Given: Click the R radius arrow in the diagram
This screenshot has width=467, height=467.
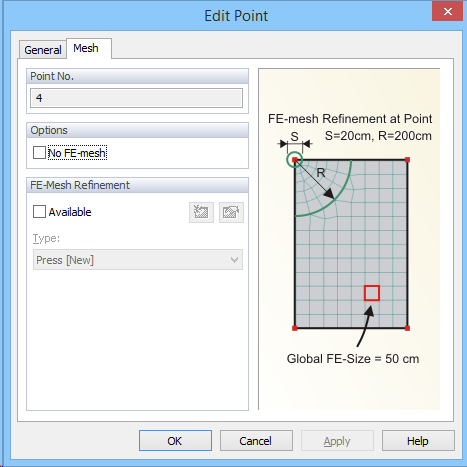Looking at the screenshot, I should tap(315, 180).
